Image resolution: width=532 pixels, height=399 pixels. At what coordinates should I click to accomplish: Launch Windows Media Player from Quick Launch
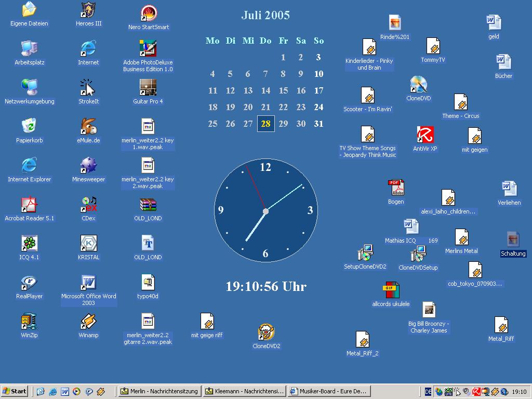click(77, 392)
